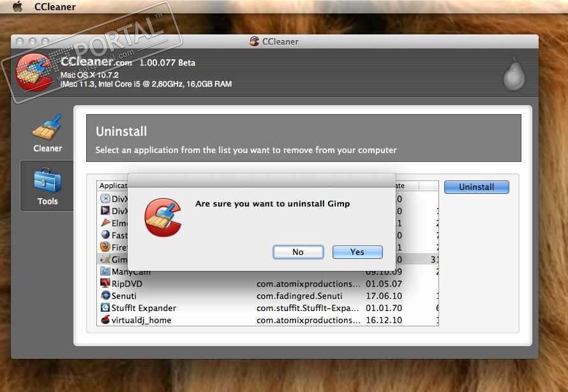Viewport: 568px width, 392px height.
Task: Select the Senuti row name
Action: coord(124,296)
